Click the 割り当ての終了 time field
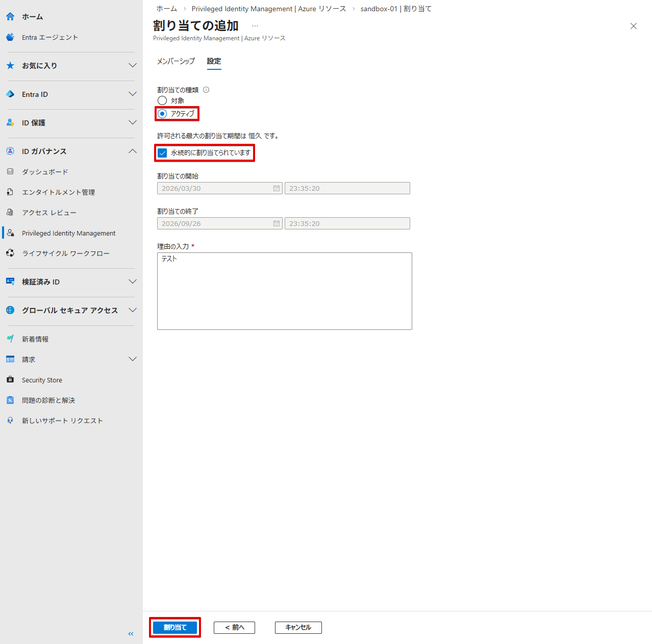This screenshot has height=644, width=652. [347, 223]
